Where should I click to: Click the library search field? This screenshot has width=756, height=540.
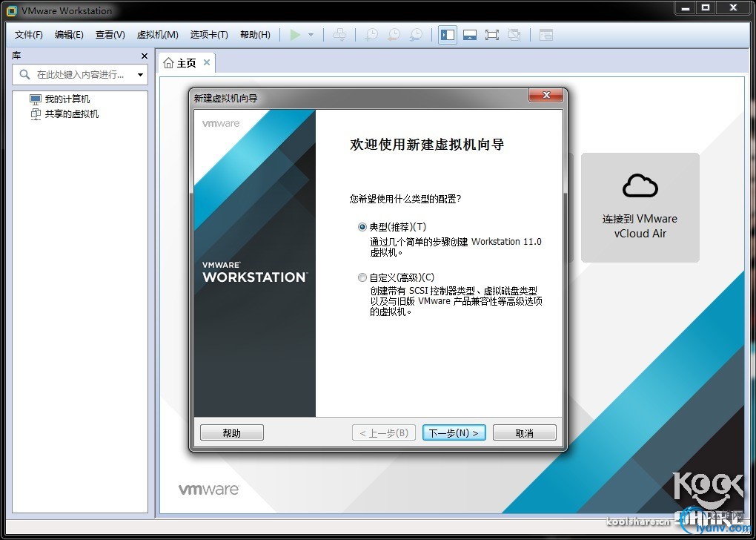tap(80, 75)
